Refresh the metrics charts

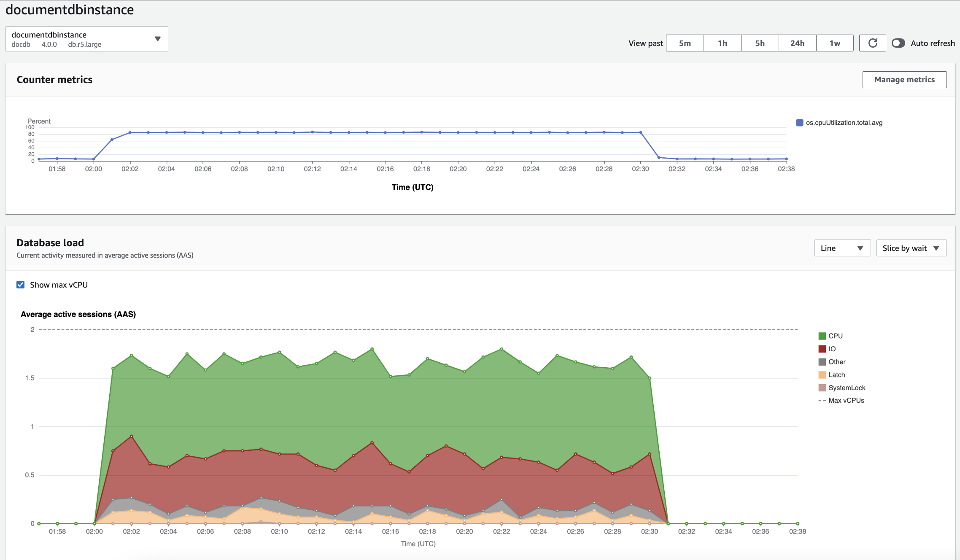(x=872, y=43)
